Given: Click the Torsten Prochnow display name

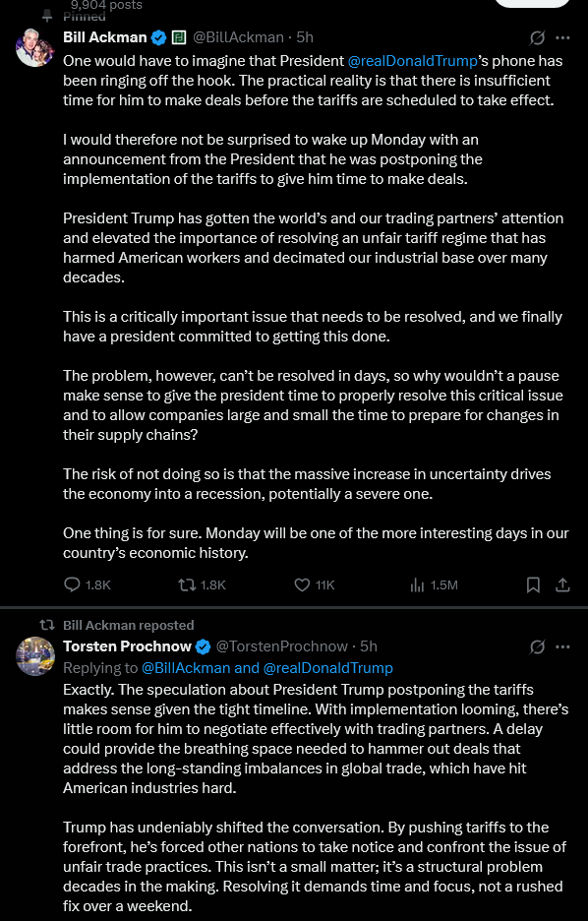Looking at the screenshot, I should (128, 646).
